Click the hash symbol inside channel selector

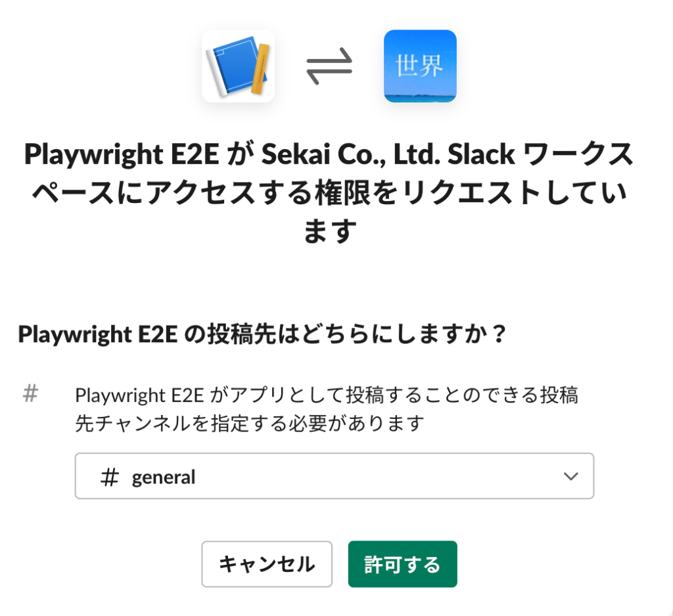click(x=109, y=477)
